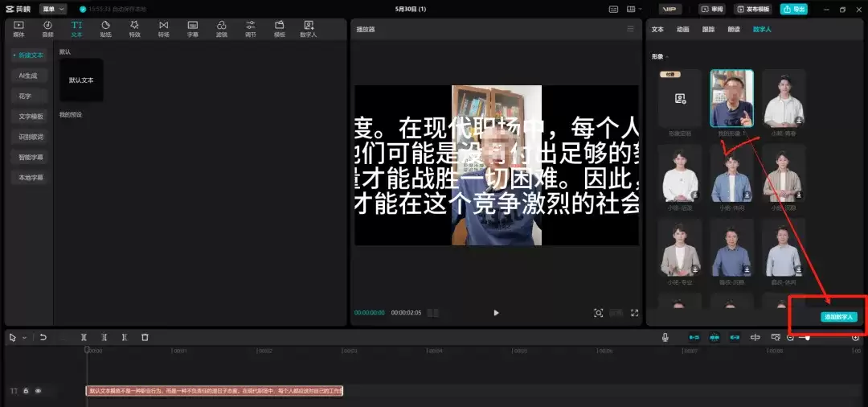Open 本地字幕 in text sidebar
The height and width of the screenshot is (407, 868).
tap(29, 178)
